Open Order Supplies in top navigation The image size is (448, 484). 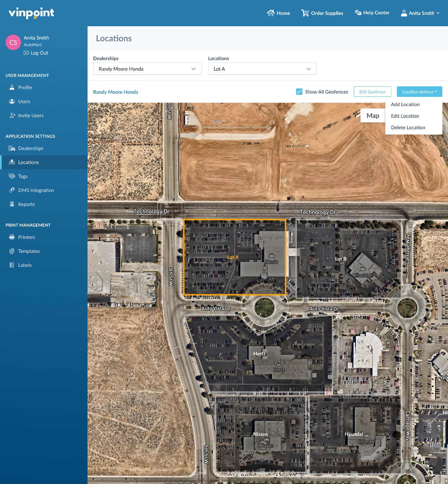click(322, 13)
